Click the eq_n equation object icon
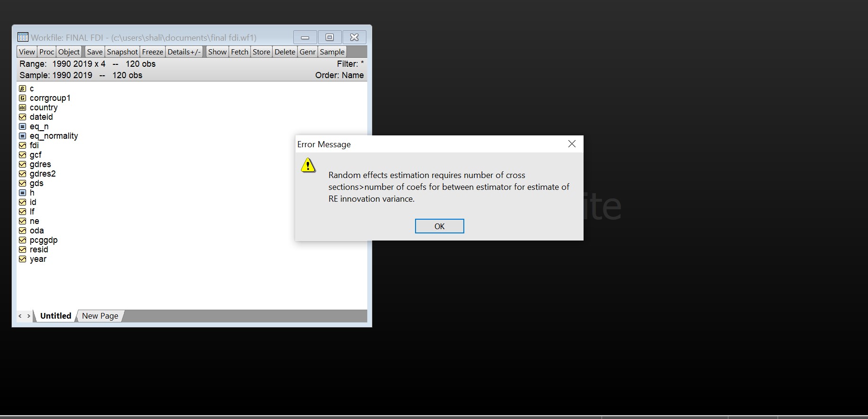This screenshot has width=868, height=419. (22, 126)
